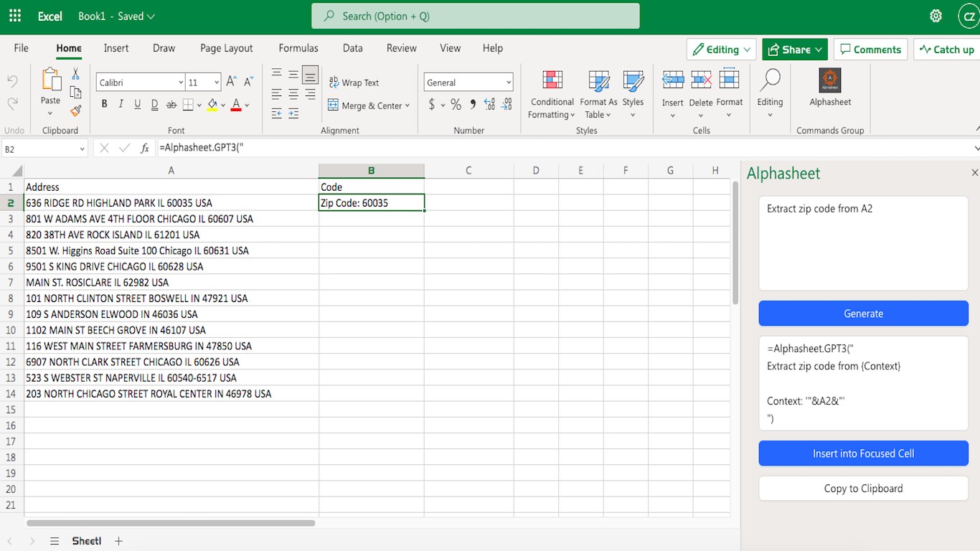Apply percent style format
Viewport: 980px width, 551px height.
click(x=456, y=105)
